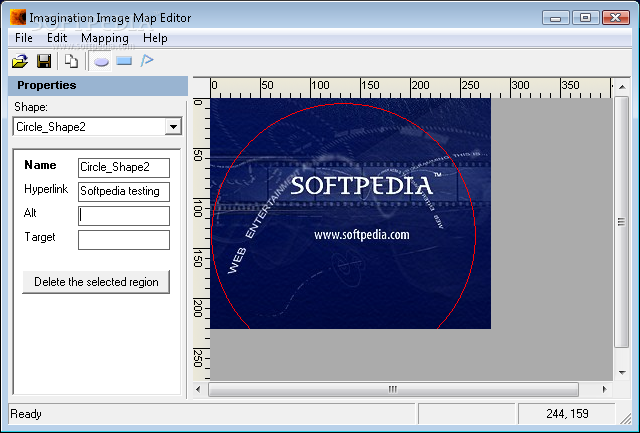Click the SOFTPEDIA logo in the image
640x433 pixels.
point(362,186)
